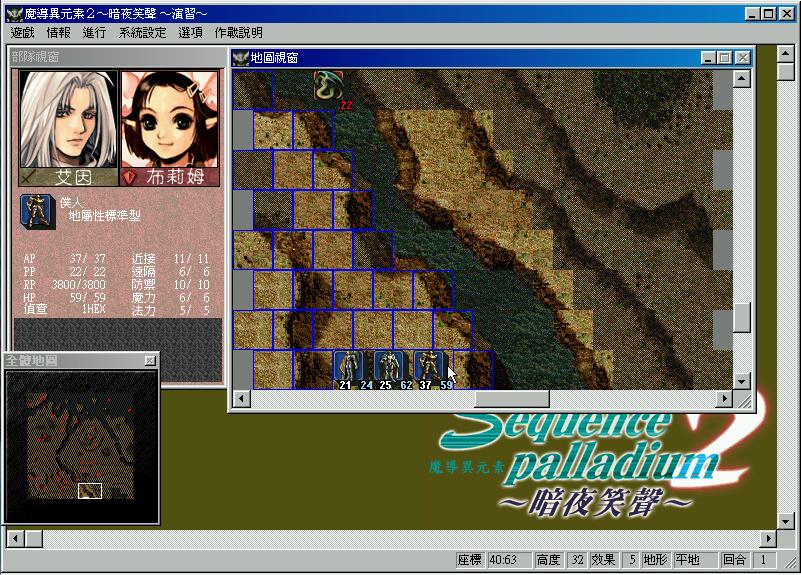Click the 僕人 unit type icon

(37, 211)
